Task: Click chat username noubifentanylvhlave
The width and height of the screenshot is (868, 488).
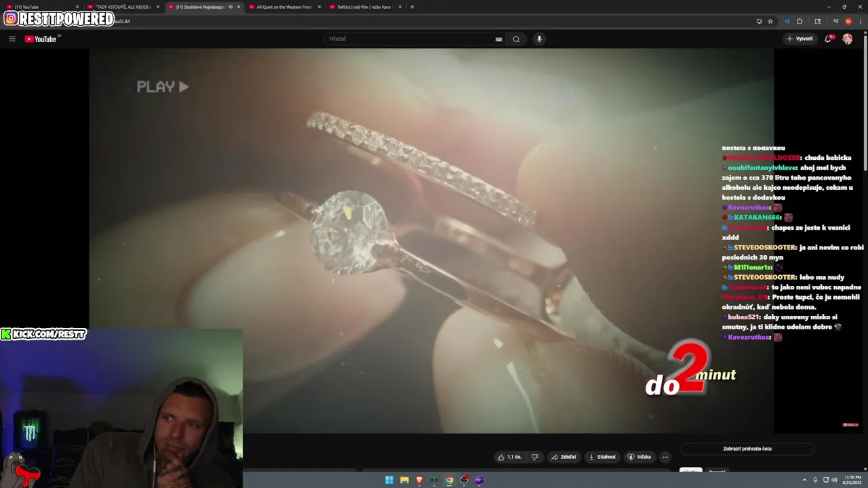Action: pyautogui.click(x=763, y=167)
